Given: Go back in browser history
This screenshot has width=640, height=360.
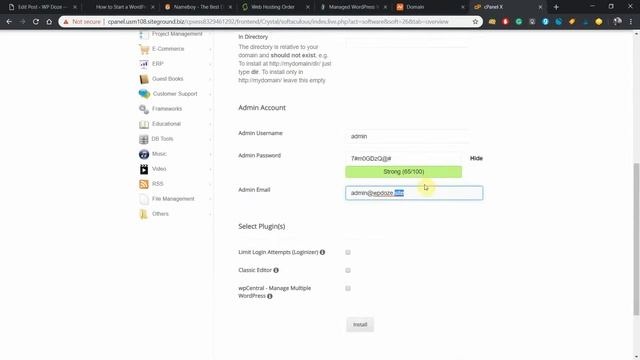Looking at the screenshot, I should [9, 22].
